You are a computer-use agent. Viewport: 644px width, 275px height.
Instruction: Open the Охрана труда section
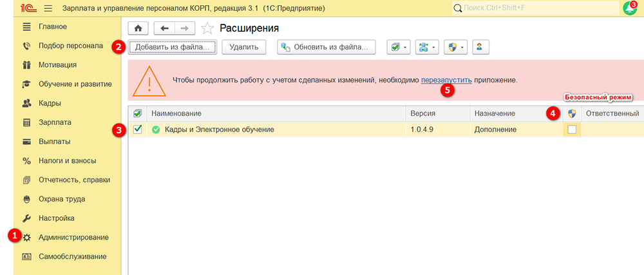[x=62, y=199]
